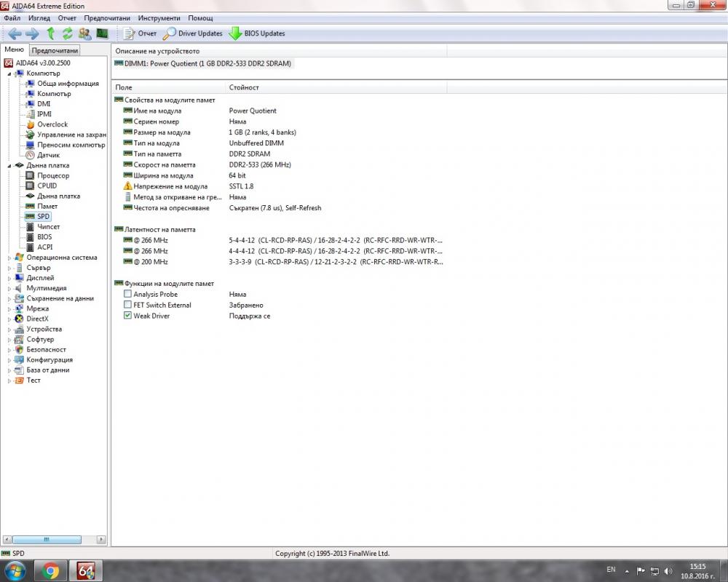Open Преносим компютър item
728x582 pixels.
coord(71,145)
